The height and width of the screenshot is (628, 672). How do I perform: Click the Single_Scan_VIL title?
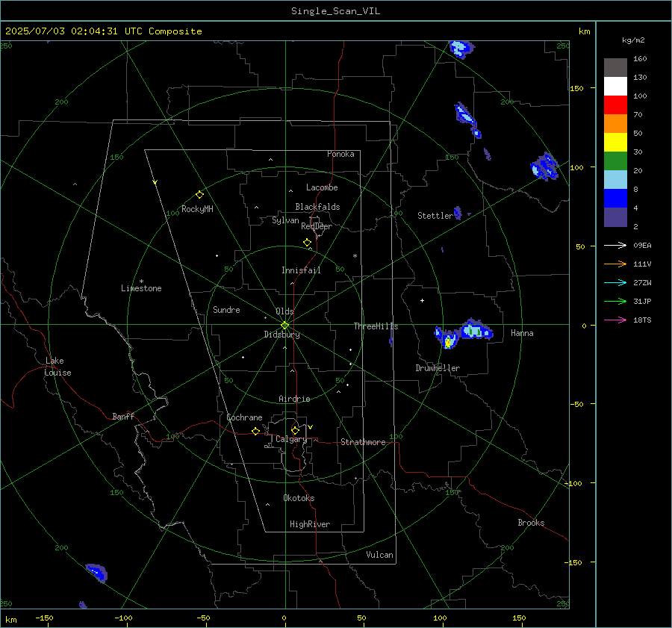[x=335, y=11]
